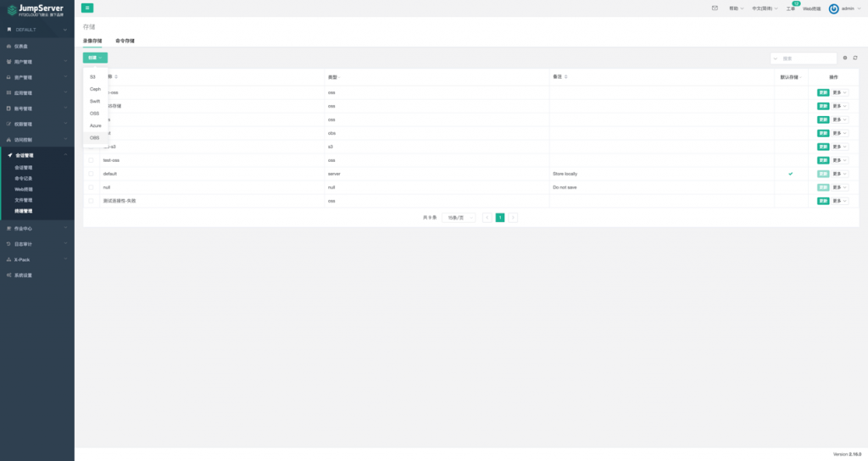868x461 pixels.
Task: Open 系统设置 in the sidebar
Action: click(37, 275)
